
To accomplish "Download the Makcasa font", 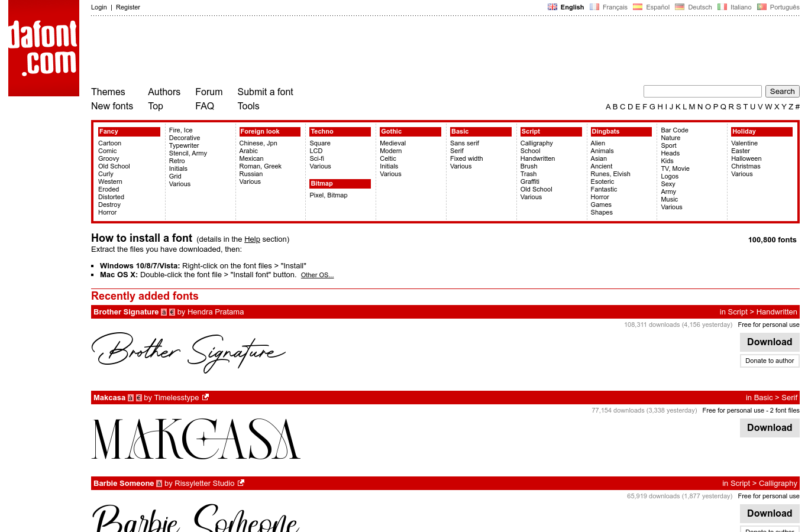I will click(770, 428).
